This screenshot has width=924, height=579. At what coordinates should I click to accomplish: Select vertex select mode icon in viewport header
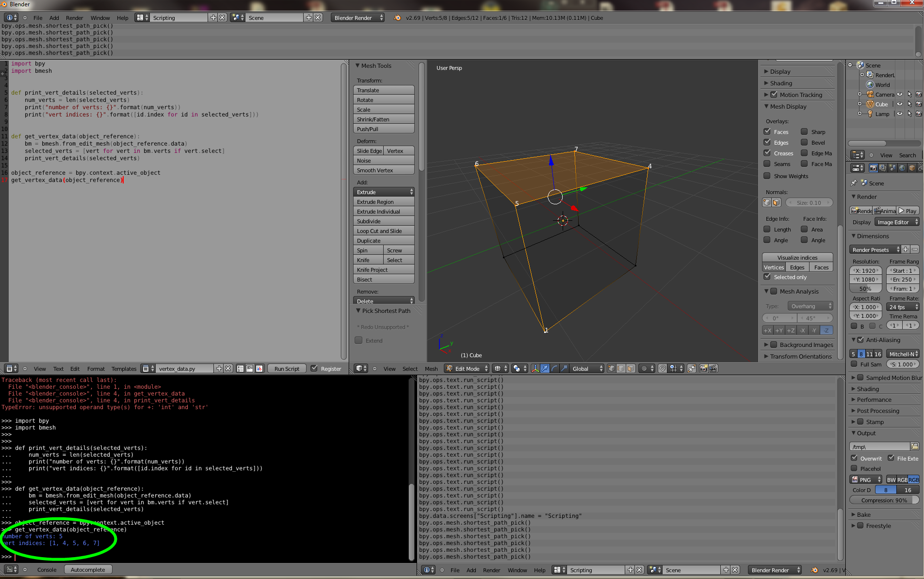[x=612, y=369]
